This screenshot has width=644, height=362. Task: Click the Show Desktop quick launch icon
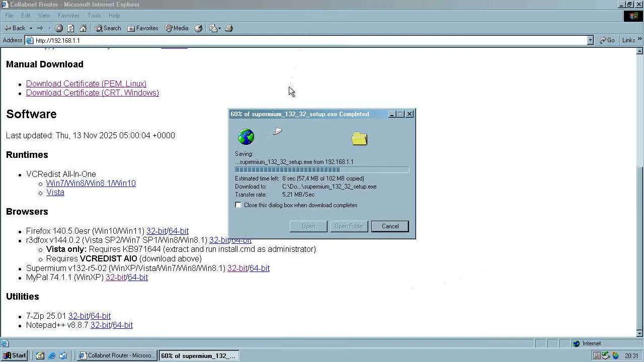point(40,355)
